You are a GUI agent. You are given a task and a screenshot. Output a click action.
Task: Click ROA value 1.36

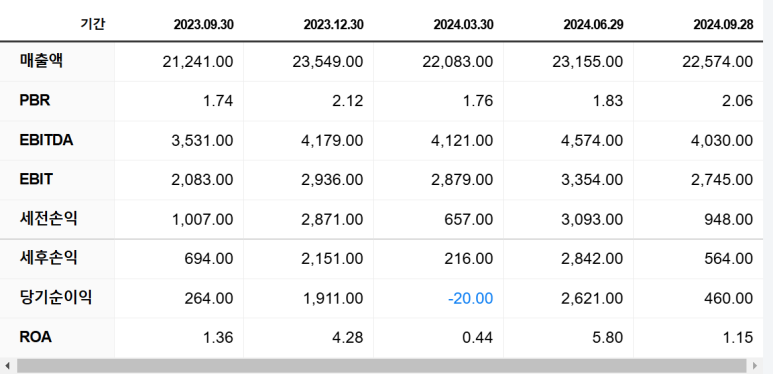(x=218, y=338)
